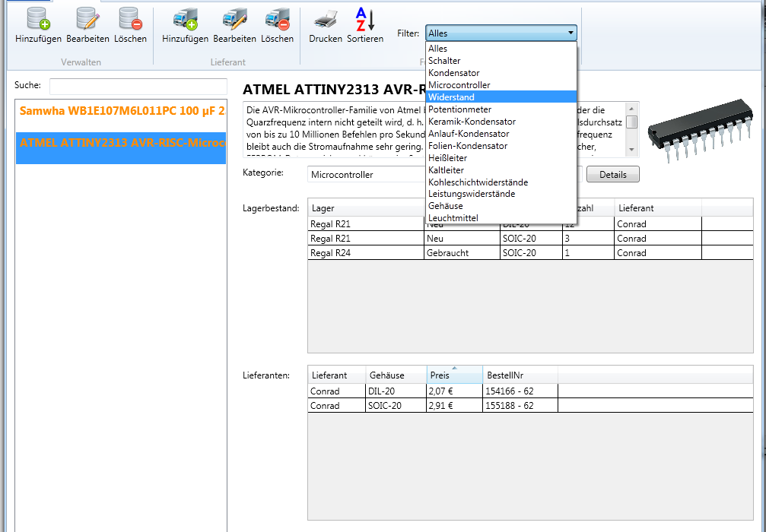Click into the Suche search field

[138, 86]
